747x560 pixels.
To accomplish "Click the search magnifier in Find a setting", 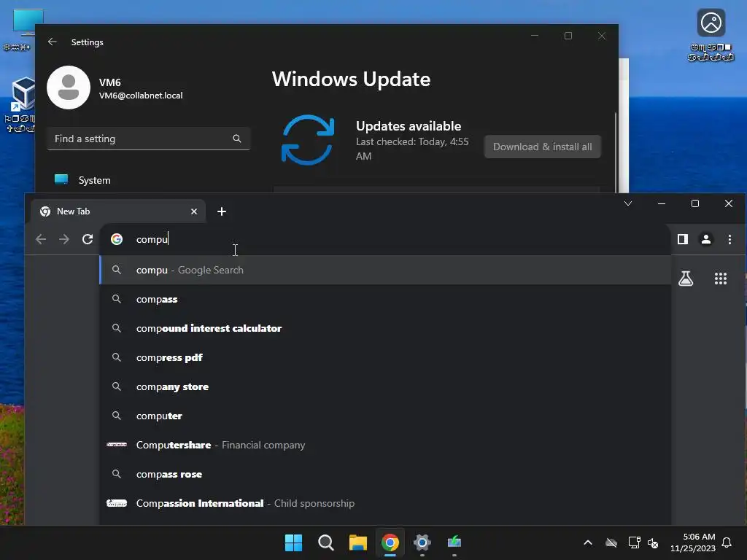I will coord(237,139).
